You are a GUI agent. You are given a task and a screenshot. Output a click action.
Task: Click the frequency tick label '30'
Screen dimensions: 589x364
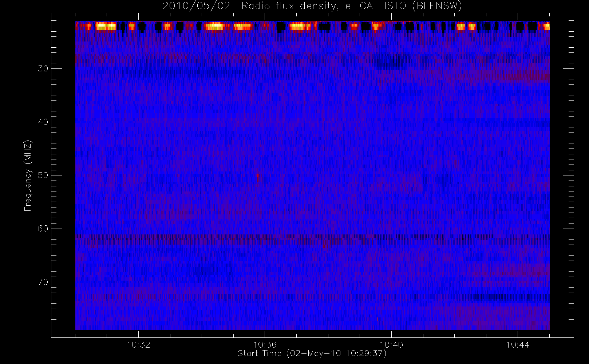pyautogui.click(x=43, y=68)
